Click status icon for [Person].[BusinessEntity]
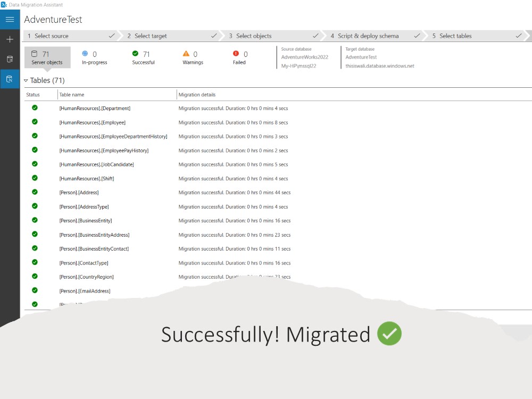Image resolution: width=532 pixels, height=399 pixels. point(35,220)
